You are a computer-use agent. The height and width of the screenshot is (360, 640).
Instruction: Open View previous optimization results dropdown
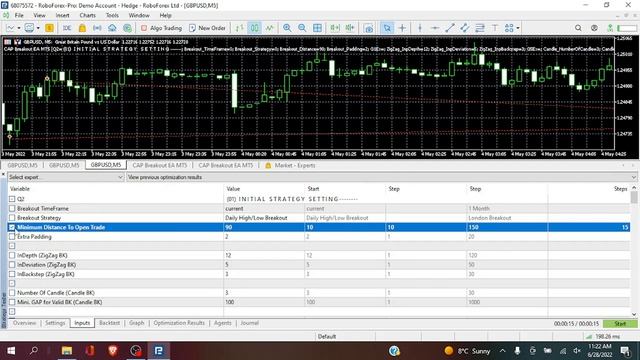pyautogui.click(x=381, y=177)
